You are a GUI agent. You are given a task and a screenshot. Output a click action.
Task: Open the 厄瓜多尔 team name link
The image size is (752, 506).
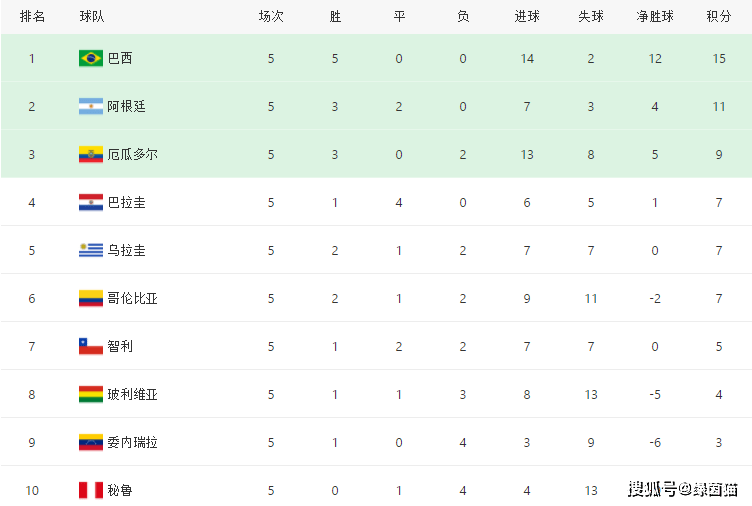pyautogui.click(x=132, y=154)
